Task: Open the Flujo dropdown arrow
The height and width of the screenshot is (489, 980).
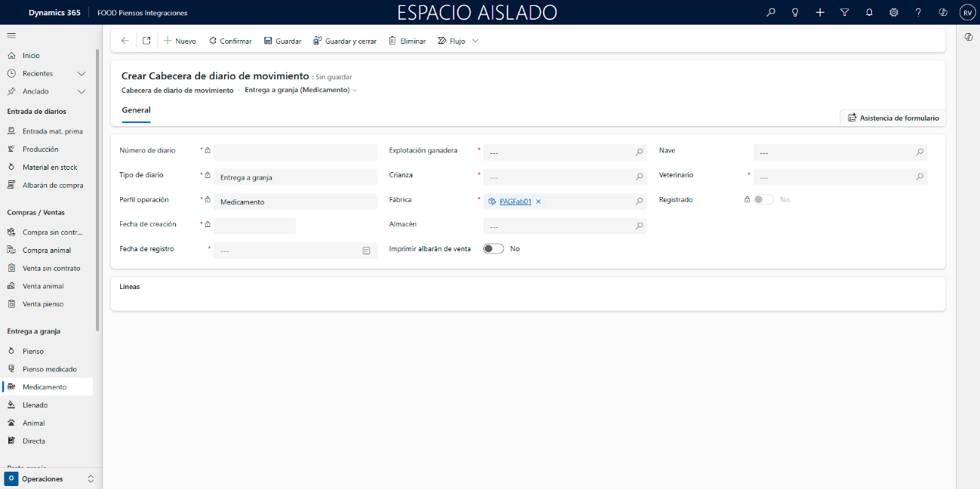Action: coord(475,41)
